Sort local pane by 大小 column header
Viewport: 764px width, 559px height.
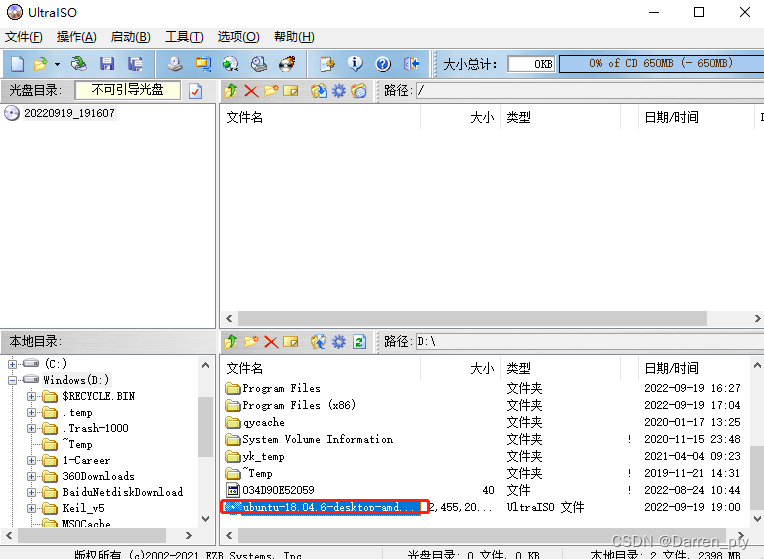pos(460,368)
